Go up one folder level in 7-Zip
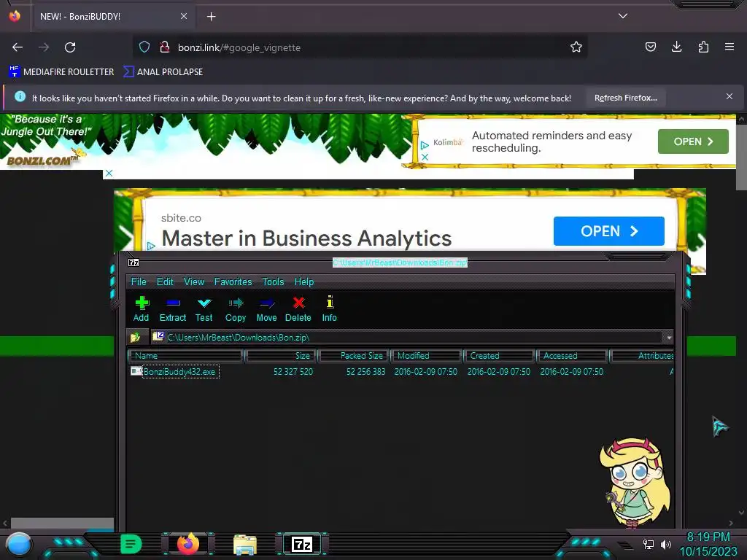The height and width of the screenshot is (560, 747). tap(135, 337)
